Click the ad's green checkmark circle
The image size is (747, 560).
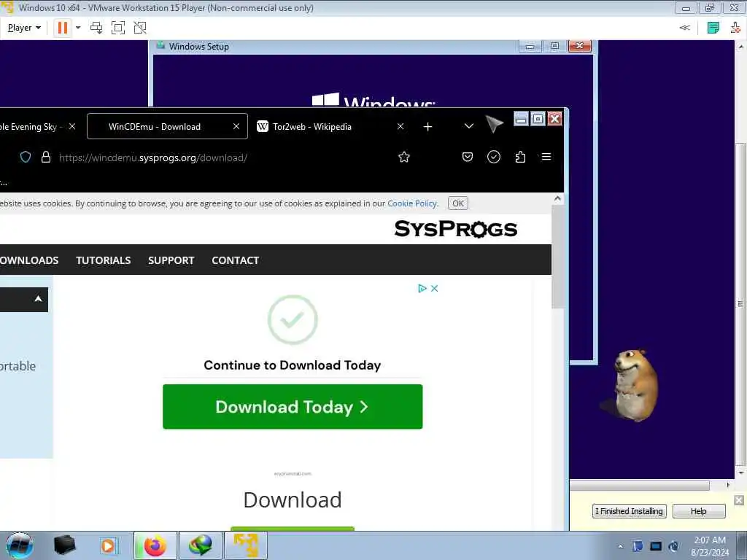293,319
